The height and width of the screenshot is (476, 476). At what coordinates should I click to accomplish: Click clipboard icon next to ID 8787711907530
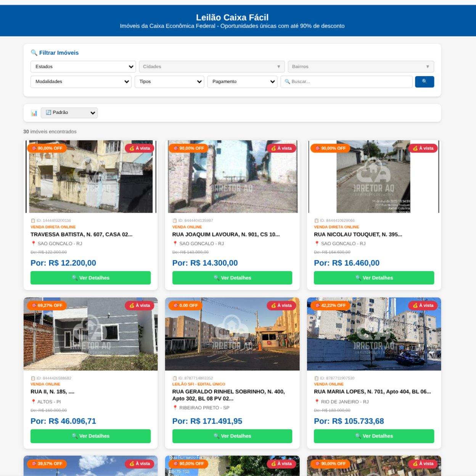pyautogui.click(x=316, y=378)
